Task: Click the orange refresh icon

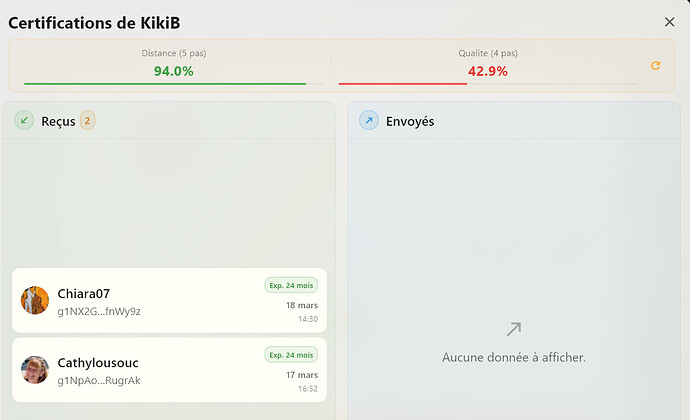Action: 656,66
